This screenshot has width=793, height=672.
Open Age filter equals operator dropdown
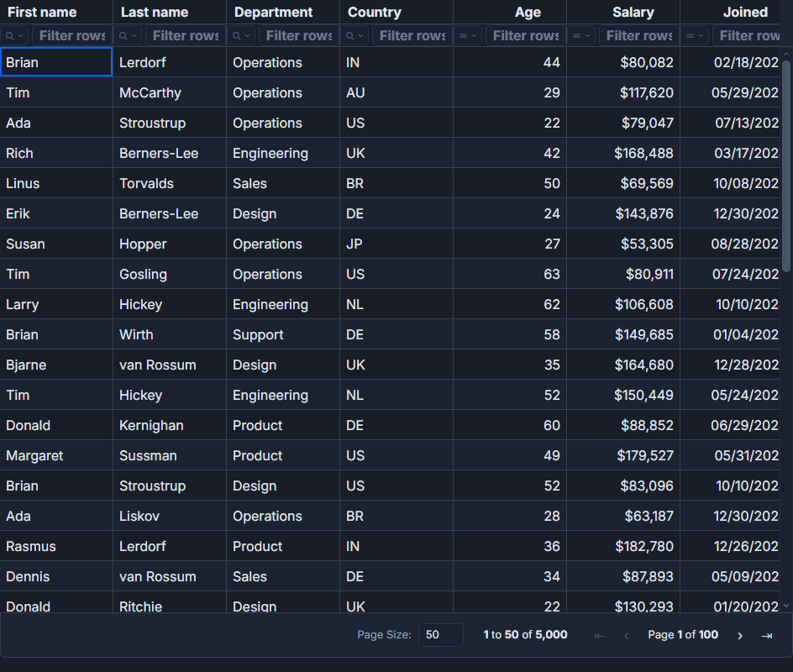(467, 36)
